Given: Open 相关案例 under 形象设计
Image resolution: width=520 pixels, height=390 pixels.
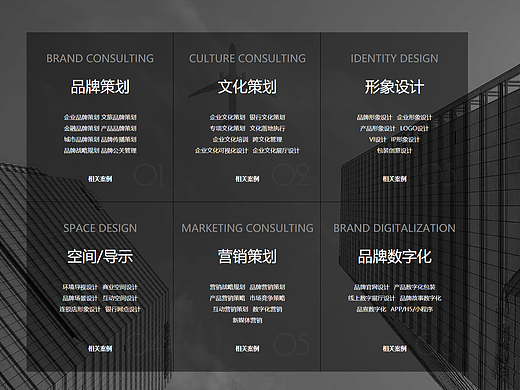Looking at the screenshot, I should click(394, 179).
